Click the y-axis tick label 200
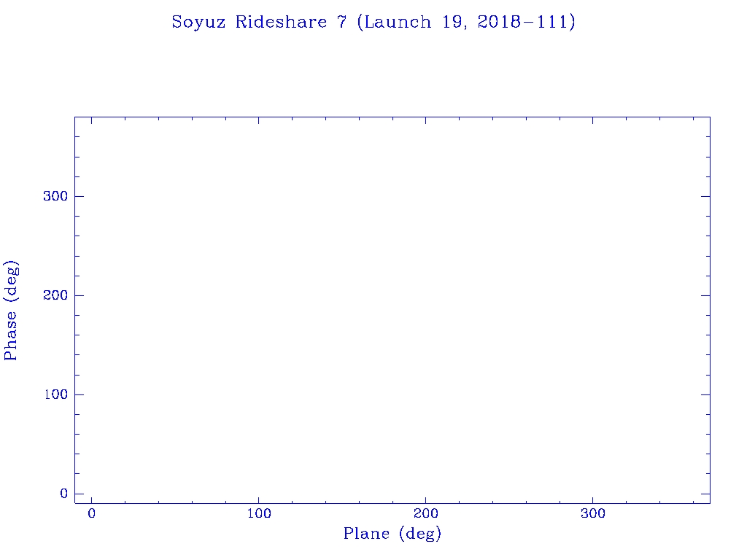This screenshot has width=747, height=560. (x=54, y=295)
